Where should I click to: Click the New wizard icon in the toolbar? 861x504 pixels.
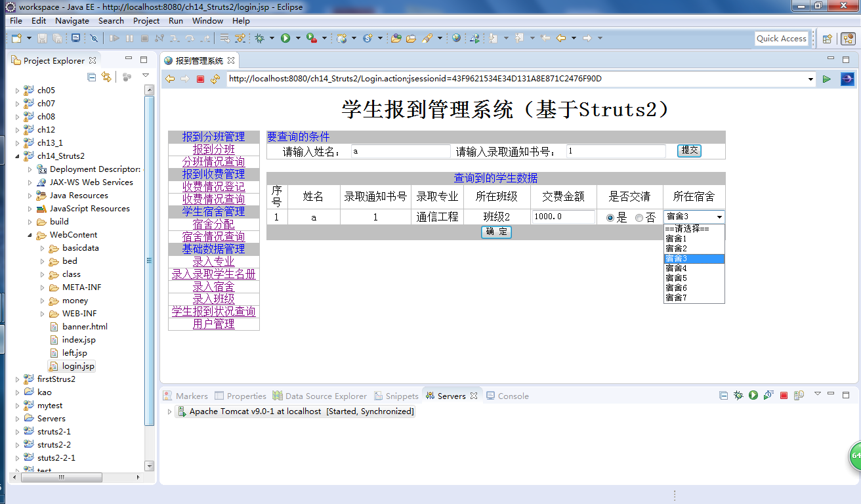click(x=16, y=38)
